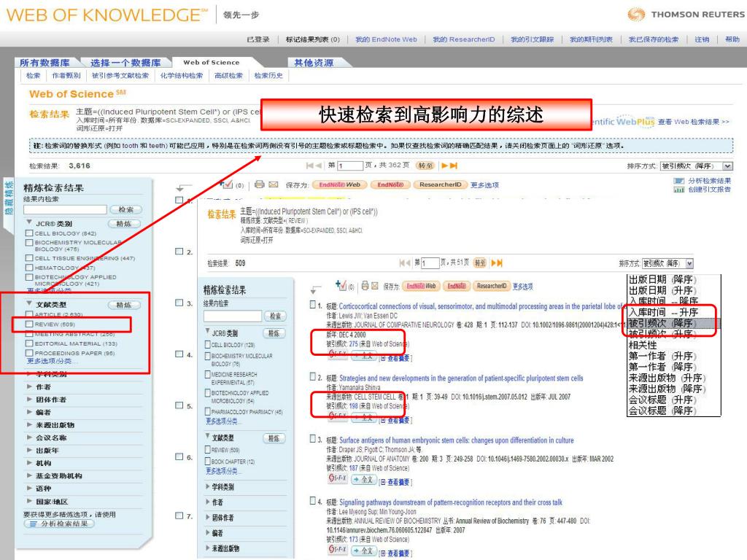
Task: Click 注销 link in header
Action: pos(701,39)
